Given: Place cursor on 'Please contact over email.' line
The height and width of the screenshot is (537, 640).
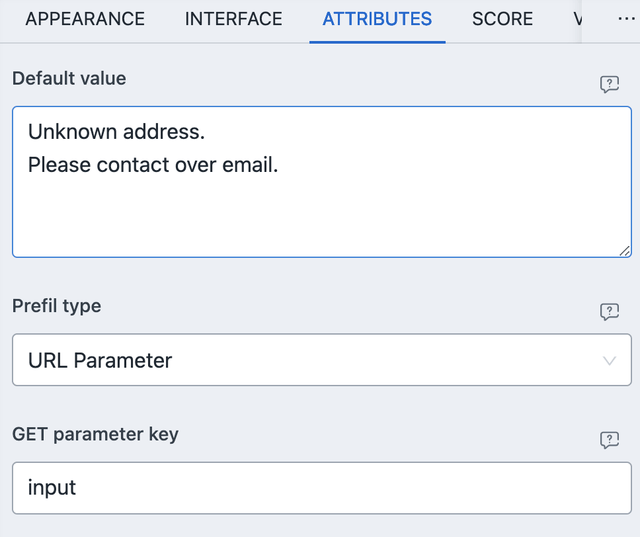Looking at the screenshot, I should (153, 165).
